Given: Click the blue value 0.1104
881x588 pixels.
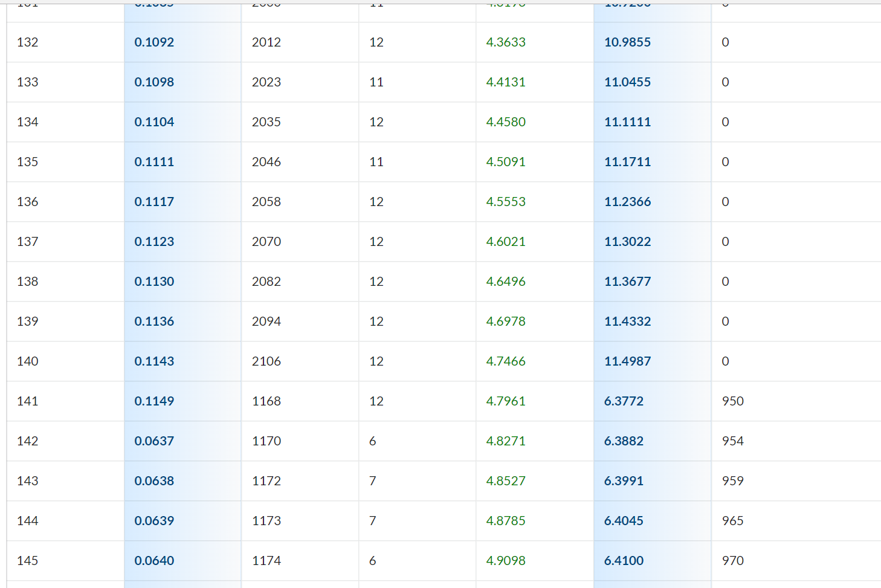Looking at the screenshot, I should 154,122.
